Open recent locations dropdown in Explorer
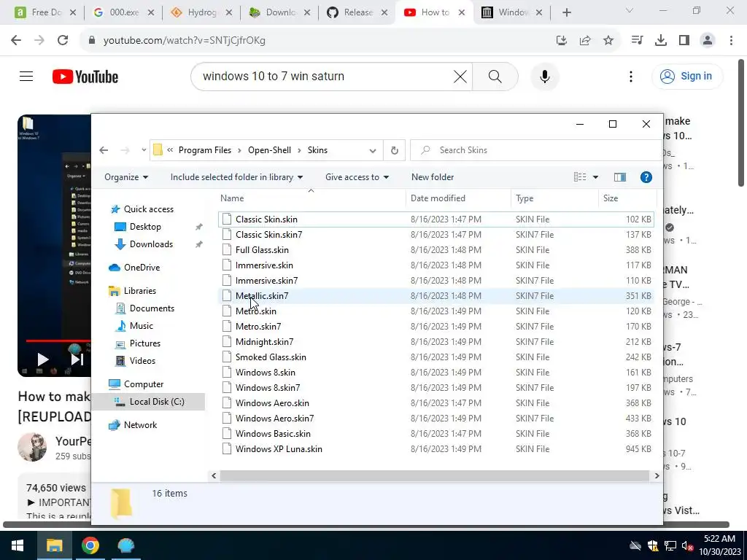Image resolution: width=747 pixels, height=560 pixels. [144, 150]
